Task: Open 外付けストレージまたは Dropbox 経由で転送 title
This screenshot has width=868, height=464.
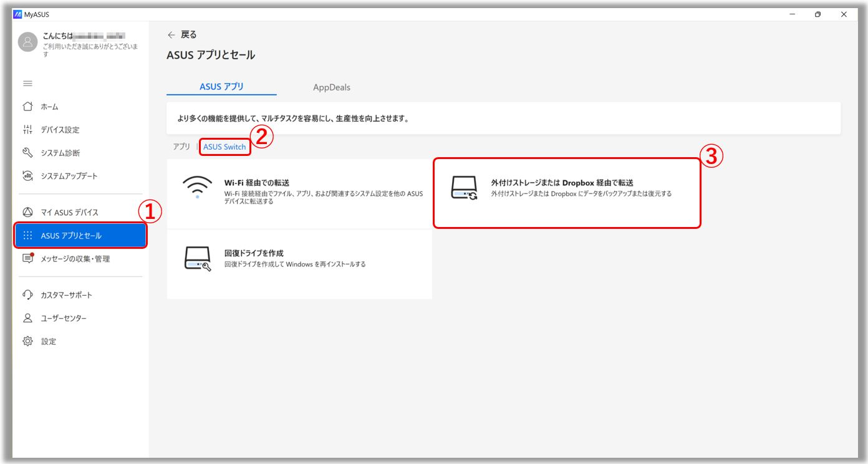Action: click(562, 183)
